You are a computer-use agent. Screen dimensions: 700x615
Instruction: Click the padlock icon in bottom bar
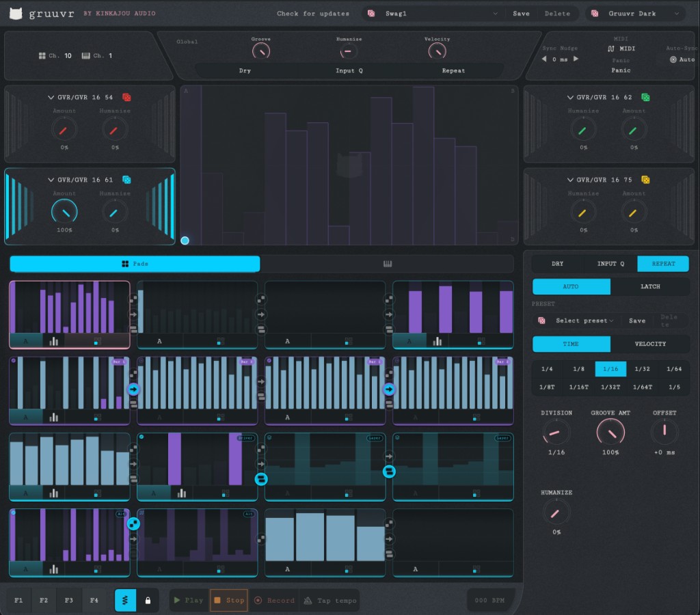(148, 600)
